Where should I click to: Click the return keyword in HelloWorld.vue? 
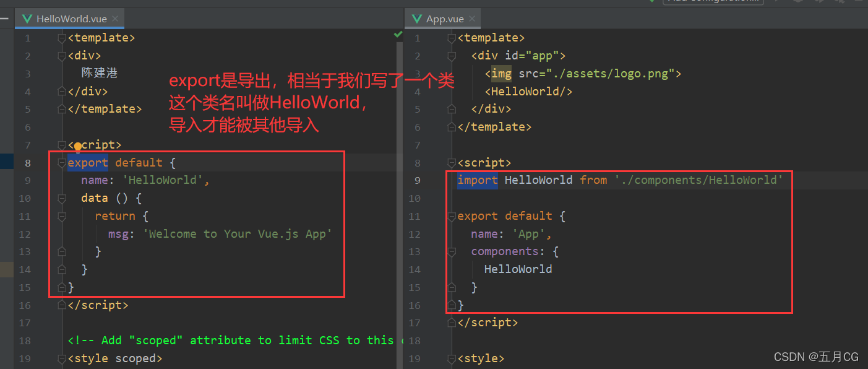click(x=115, y=216)
